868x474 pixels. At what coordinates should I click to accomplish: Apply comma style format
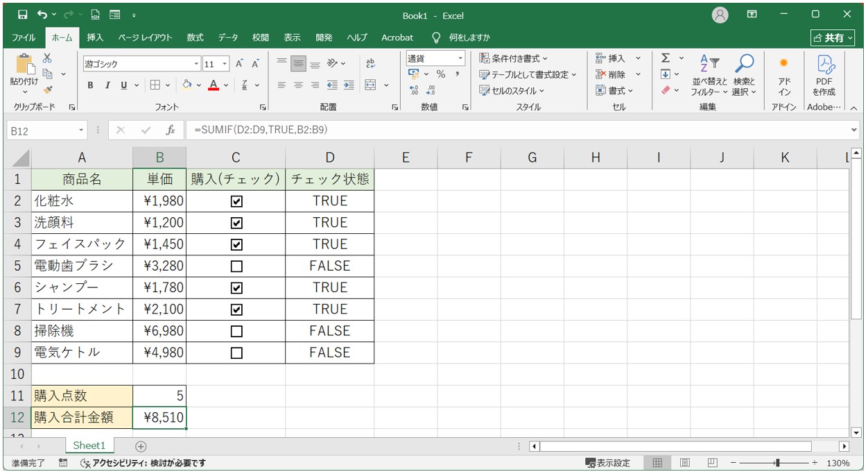click(458, 74)
